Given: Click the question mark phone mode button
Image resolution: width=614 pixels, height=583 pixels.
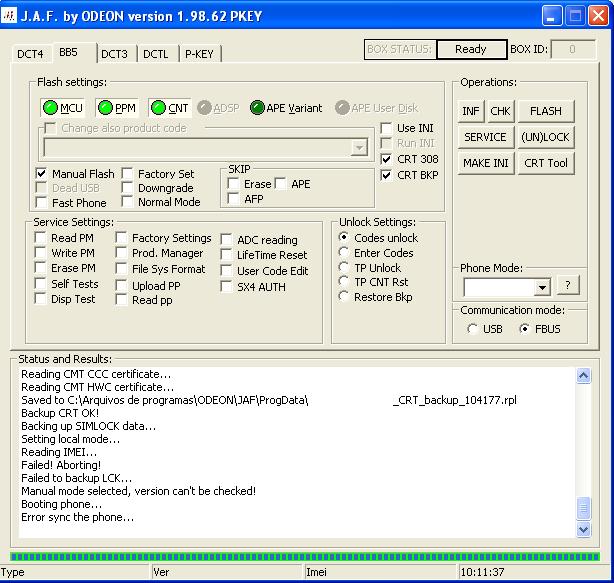Looking at the screenshot, I should [x=568, y=286].
